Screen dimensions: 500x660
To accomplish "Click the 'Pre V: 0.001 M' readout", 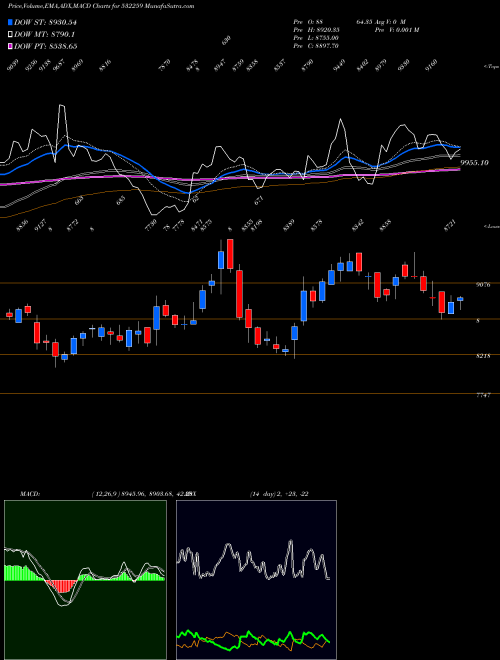I will 397,30.
